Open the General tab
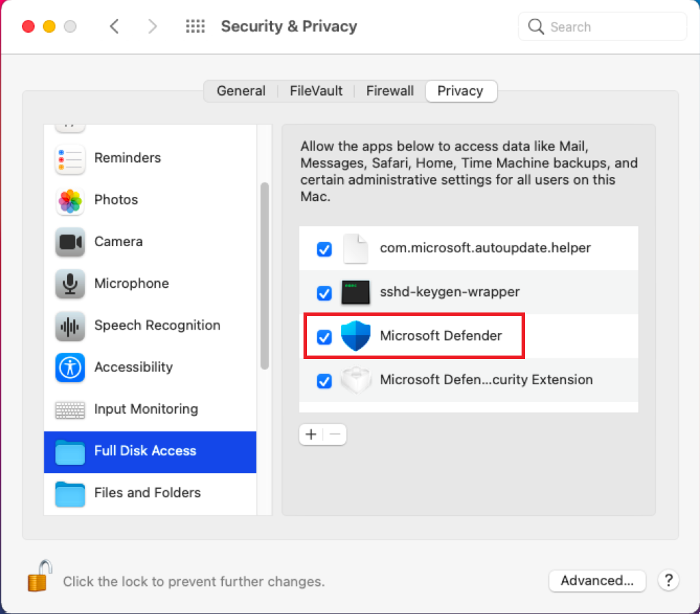Screen dimensions: 700x614 [x=241, y=91]
